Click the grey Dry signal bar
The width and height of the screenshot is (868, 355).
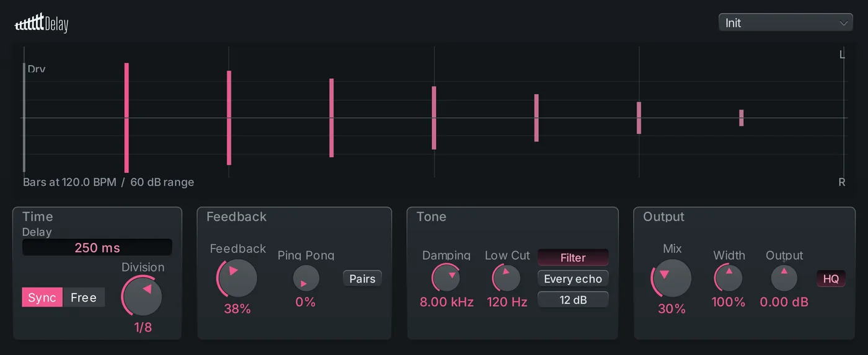point(24,117)
